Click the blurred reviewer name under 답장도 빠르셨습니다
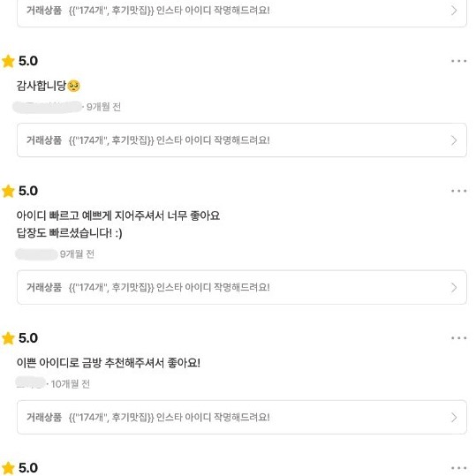This screenshot has height=476, width=476. (36, 254)
